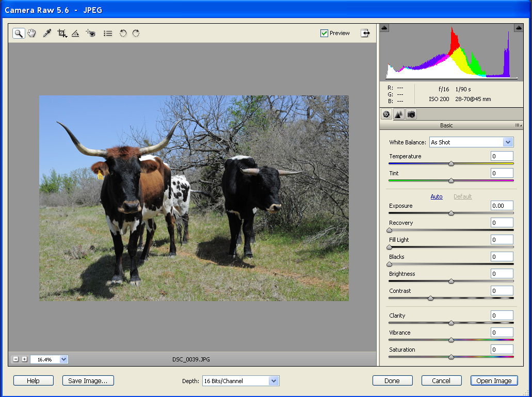The width and height of the screenshot is (532, 397).
Task: Click the histogram display
Action: pyautogui.click(x=452, y=52)
